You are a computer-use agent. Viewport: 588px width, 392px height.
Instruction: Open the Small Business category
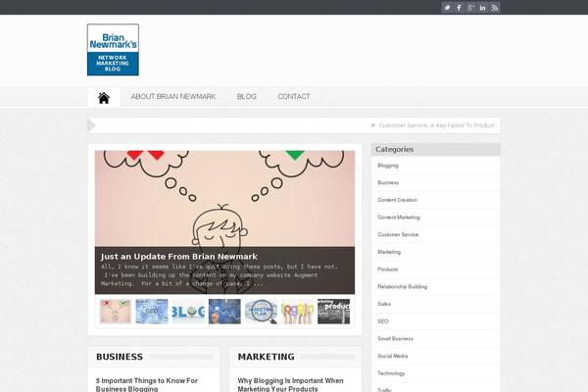click(395, 339)
